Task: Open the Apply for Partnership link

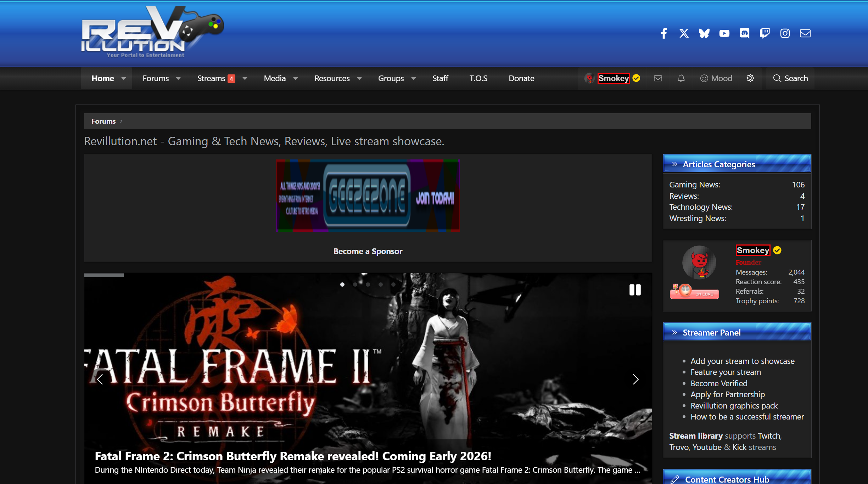Action: point(727,394)
